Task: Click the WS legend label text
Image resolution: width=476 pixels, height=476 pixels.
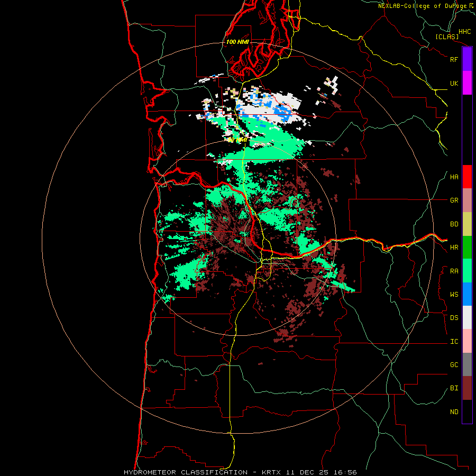Action: click(454, 294)
